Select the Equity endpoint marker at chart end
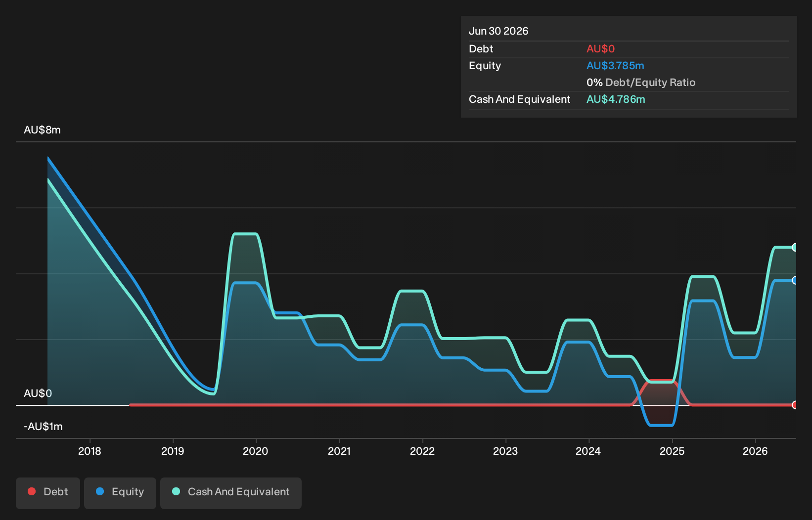This screenshot has width=812, height=520. [795, 280]
